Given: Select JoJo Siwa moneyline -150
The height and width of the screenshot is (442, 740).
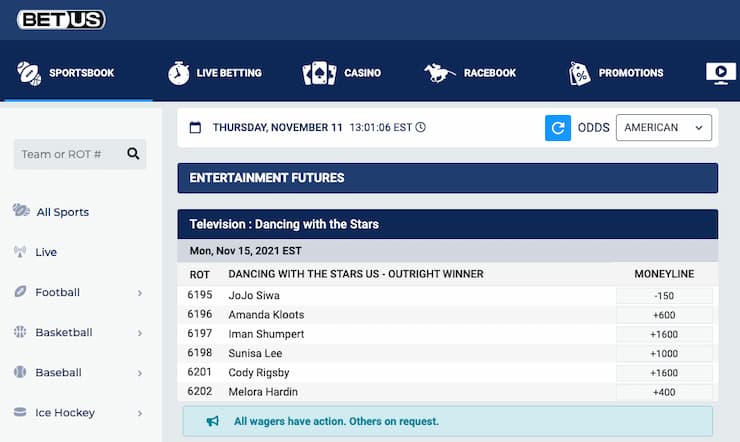Looking at the screenshot, I should click(x=664, y=296).
